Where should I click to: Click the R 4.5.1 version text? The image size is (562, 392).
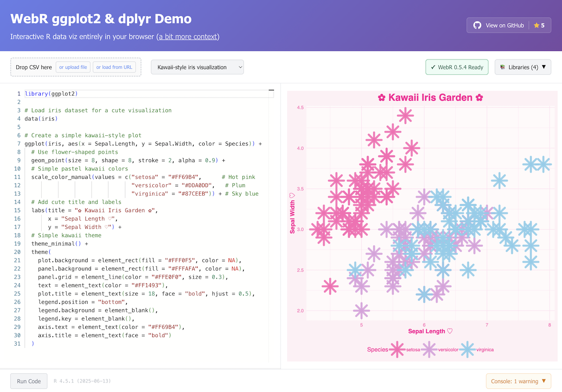click(x=82, y=381)
